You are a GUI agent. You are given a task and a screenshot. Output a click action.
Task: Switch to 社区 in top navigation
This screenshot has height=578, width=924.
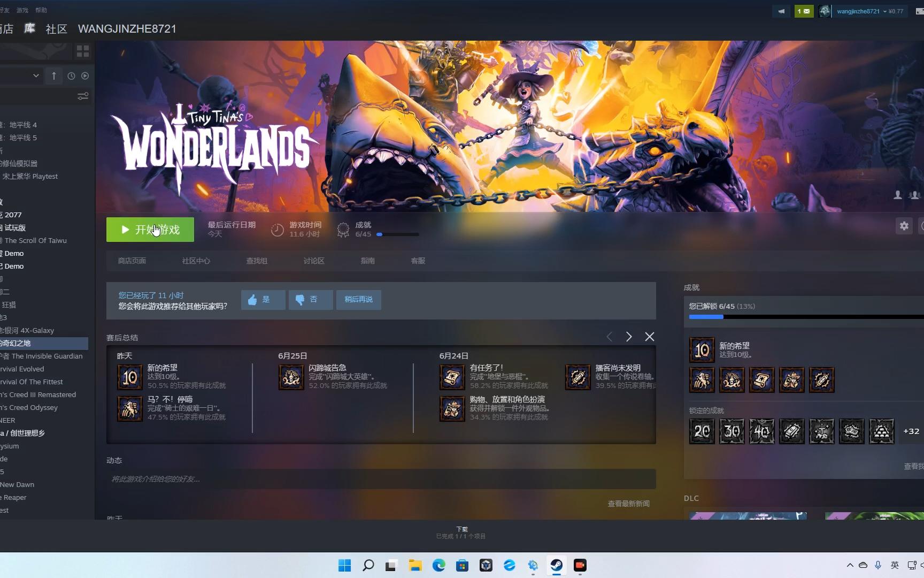[57, 29]
